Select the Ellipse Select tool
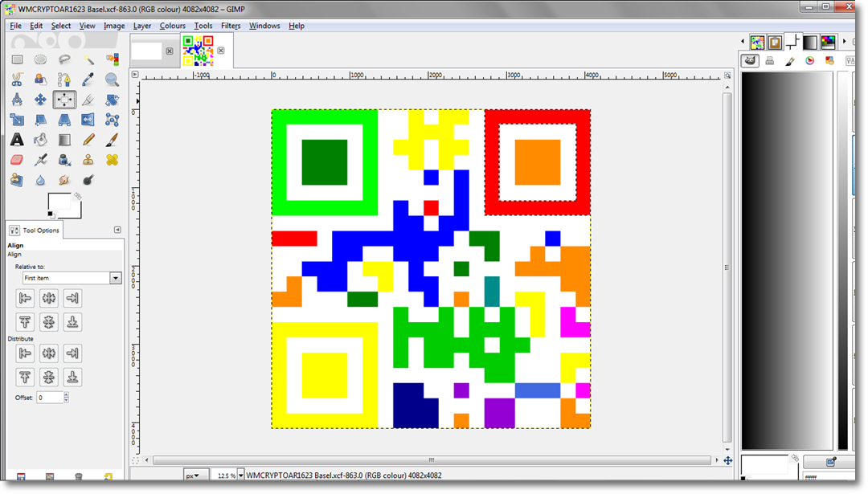 pyautogui.click(x=40, y=59)
